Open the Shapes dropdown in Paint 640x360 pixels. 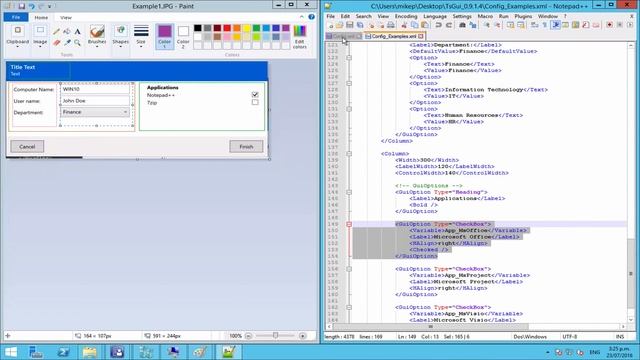point(120,38)
